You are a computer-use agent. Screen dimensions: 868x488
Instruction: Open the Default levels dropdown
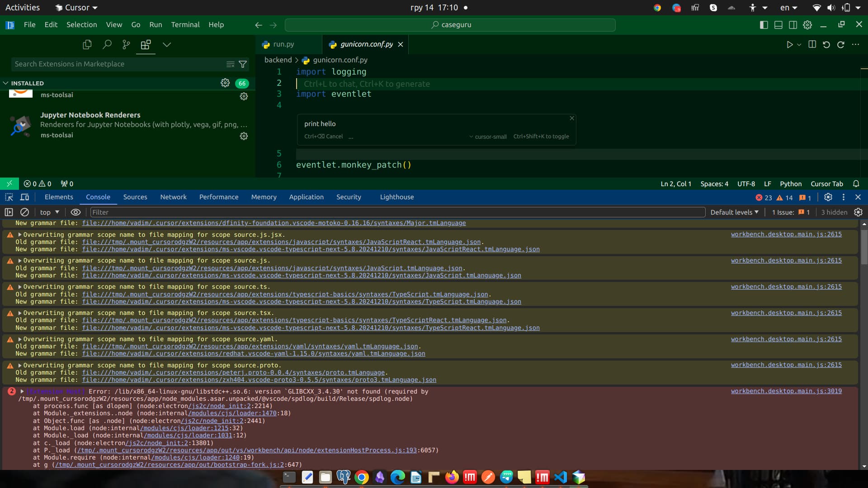pyautogui.click(x=734, y=212)
